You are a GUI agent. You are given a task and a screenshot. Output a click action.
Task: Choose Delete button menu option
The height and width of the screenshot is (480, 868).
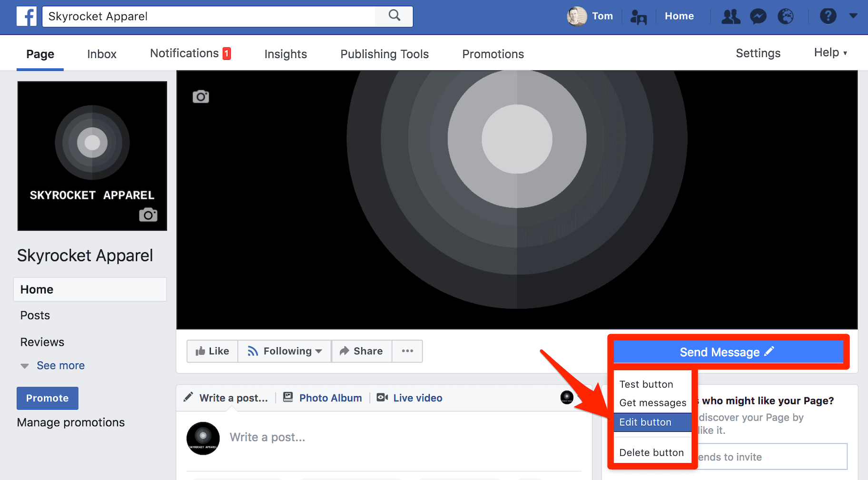click(x=651, y=452)
